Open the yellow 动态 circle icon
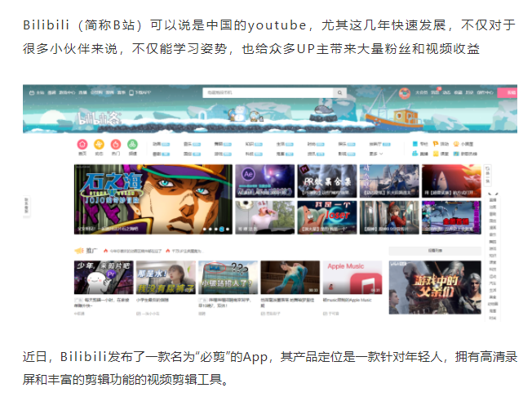 99,145
